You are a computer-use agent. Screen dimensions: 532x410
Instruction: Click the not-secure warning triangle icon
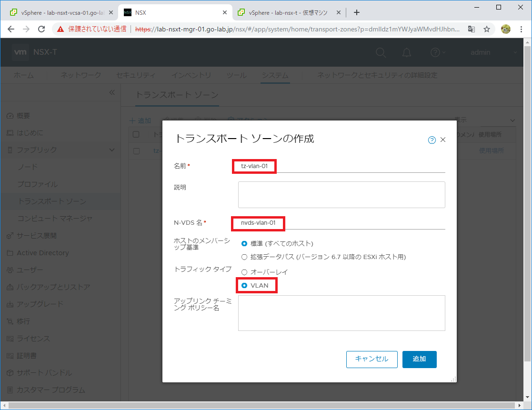tap(60, 29)
